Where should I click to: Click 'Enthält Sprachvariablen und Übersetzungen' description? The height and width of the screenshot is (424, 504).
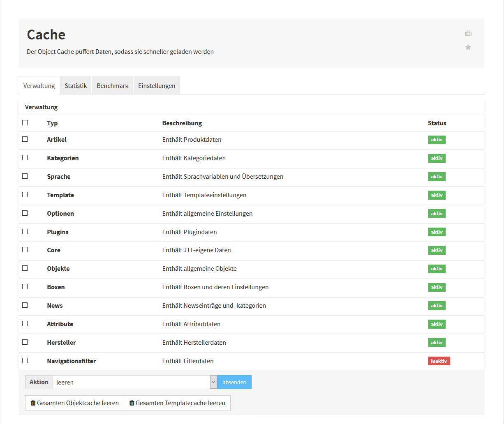coord(223,177)
